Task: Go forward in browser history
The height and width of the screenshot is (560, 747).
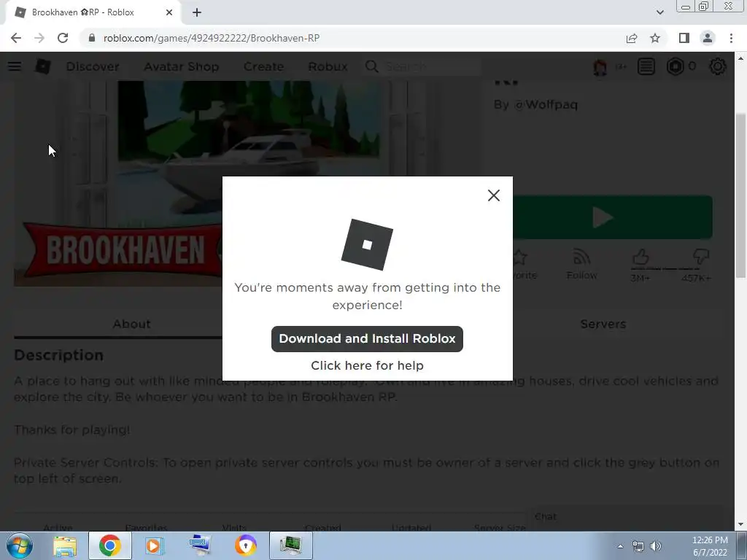Action: point(39,38)
